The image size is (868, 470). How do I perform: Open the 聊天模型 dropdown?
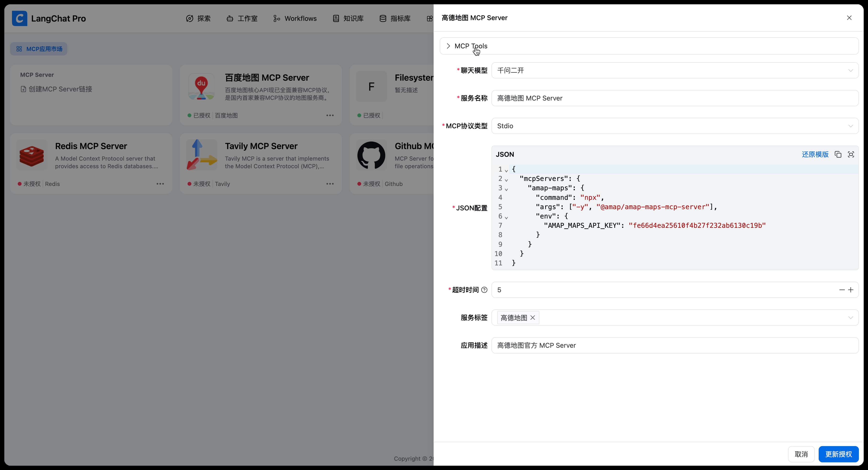click(675, 70)
